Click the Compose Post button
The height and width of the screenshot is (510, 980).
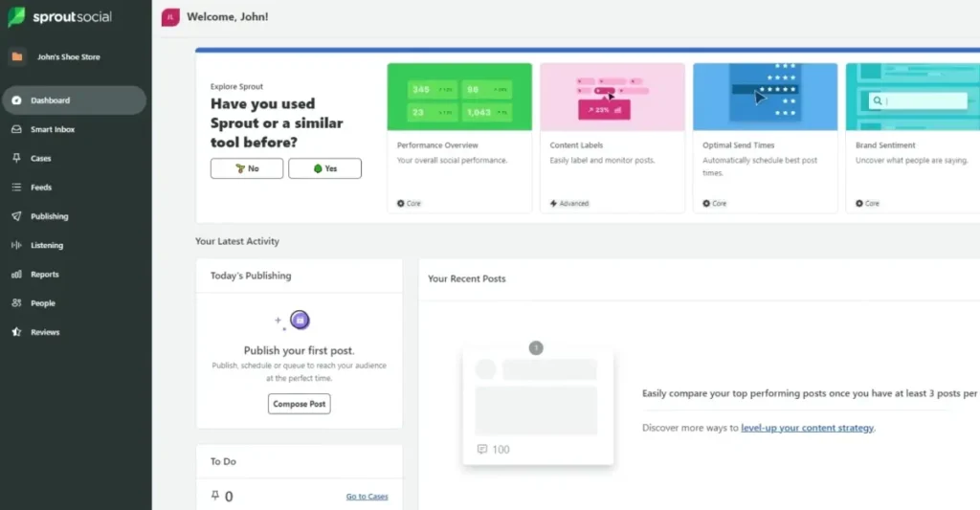click(300, 404)
